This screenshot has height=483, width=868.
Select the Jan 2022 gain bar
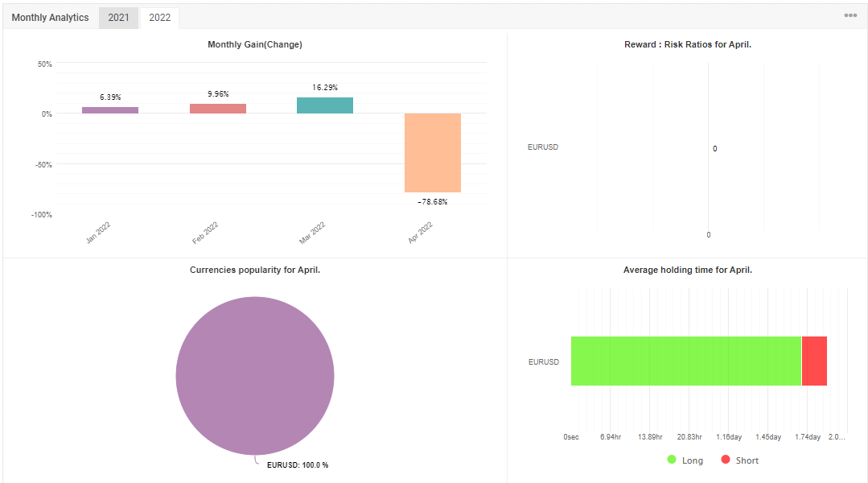[x=110, y=110]
